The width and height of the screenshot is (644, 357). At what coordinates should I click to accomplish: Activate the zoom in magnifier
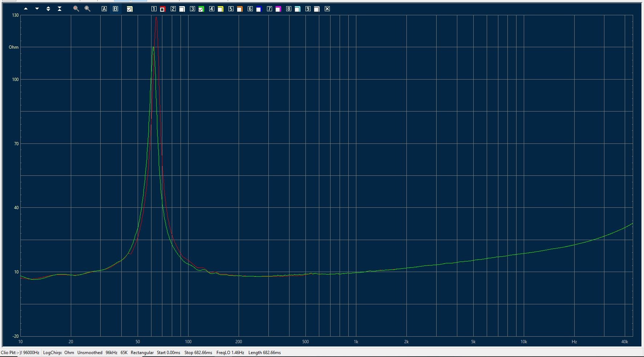coord(76,9)
